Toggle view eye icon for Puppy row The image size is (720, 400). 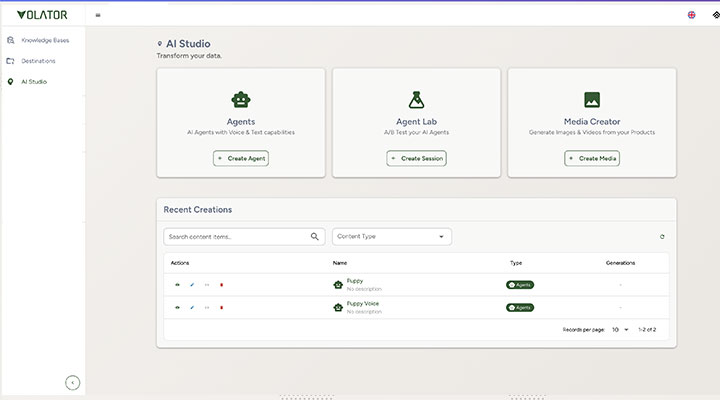[177, 285]
